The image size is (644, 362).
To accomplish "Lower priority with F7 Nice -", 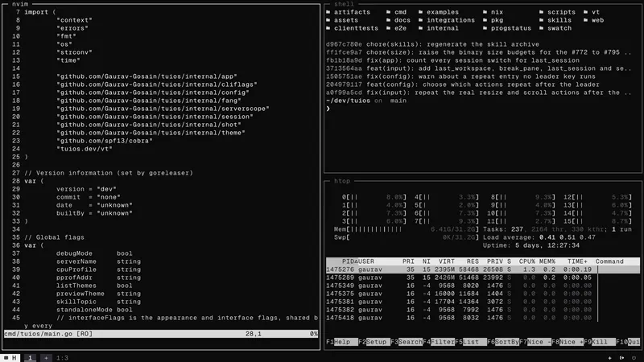I will [535, 342].
